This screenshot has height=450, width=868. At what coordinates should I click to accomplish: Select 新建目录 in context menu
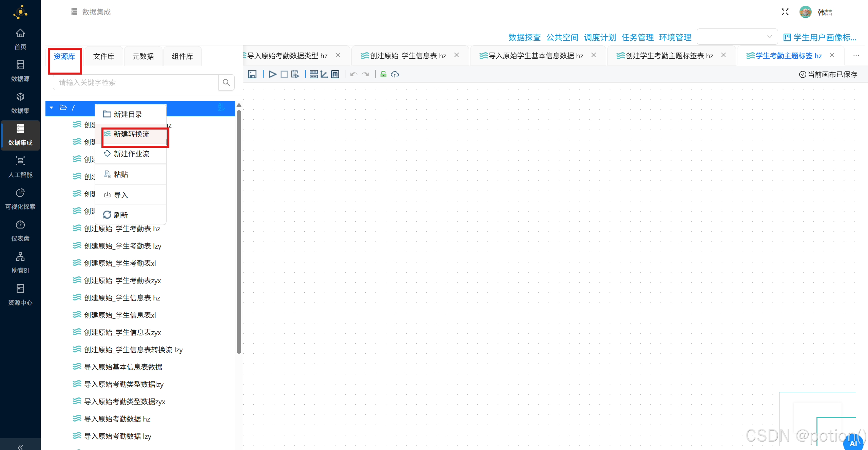click(131, 114)
